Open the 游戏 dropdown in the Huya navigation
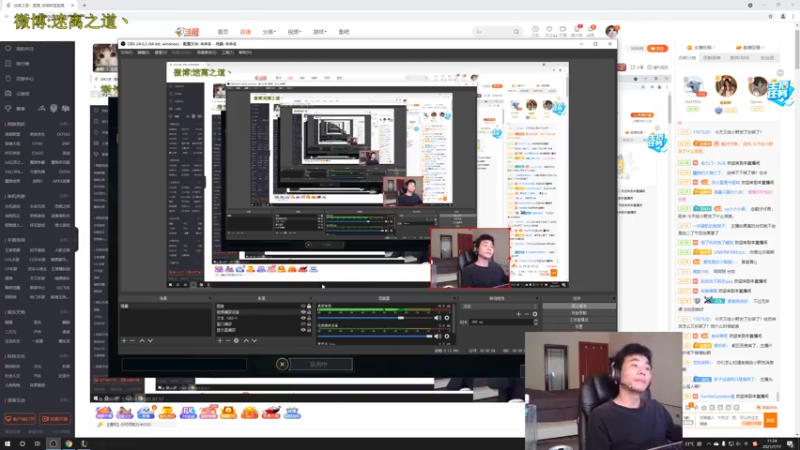 [319, 32]
